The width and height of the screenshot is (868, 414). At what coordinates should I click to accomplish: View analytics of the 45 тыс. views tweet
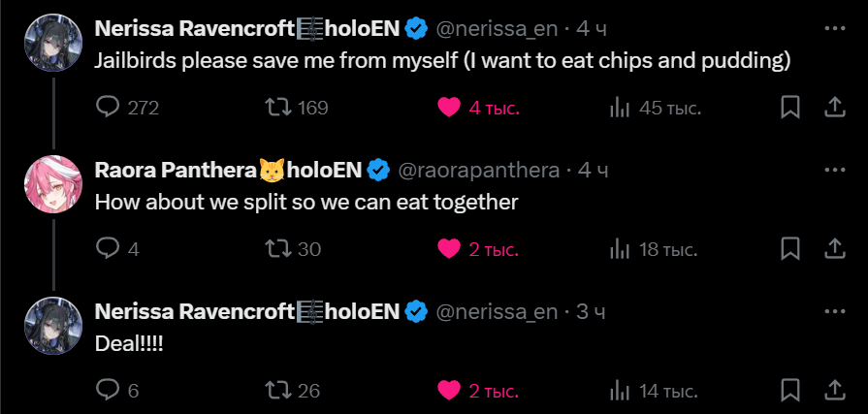(619, 107)
